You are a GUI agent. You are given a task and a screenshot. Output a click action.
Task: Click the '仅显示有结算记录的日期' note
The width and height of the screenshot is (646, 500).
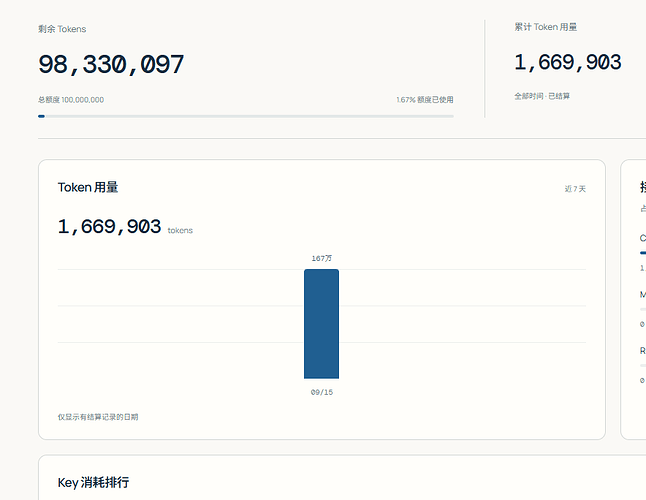pos(98,417)
